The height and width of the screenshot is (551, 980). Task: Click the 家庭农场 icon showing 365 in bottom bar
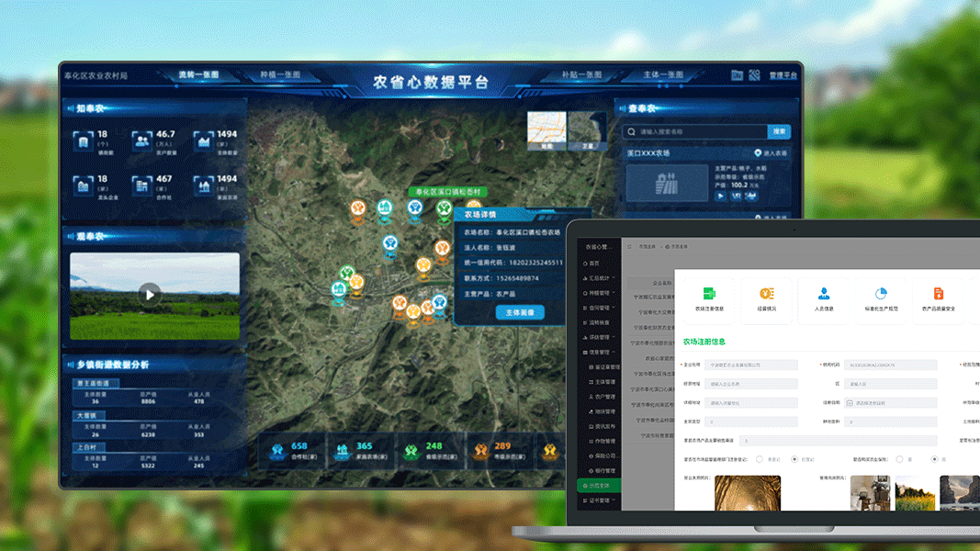pyautogui.click(x=342, y=450)
